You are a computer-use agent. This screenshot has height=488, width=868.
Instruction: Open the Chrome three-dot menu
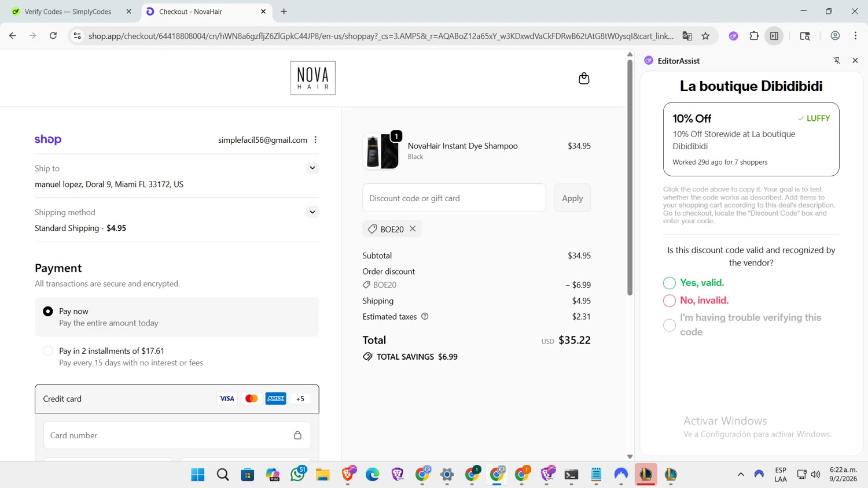click(855, 36)
